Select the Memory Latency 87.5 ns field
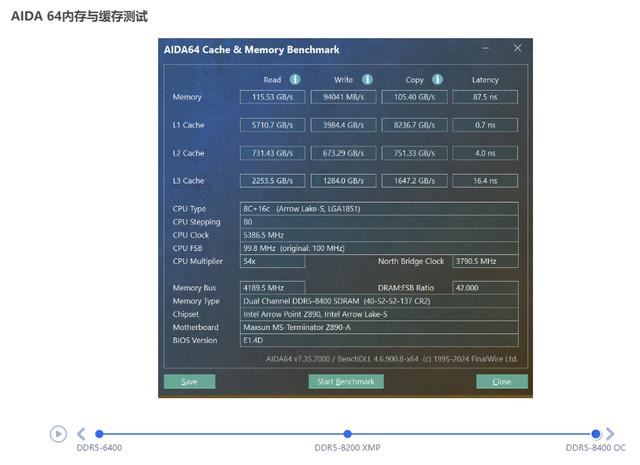Viewport: 640px width, 465px height. pos(485,97)
